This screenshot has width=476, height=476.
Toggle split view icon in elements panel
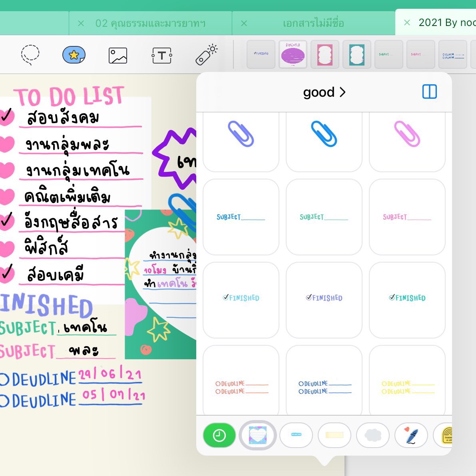[430, 92]
